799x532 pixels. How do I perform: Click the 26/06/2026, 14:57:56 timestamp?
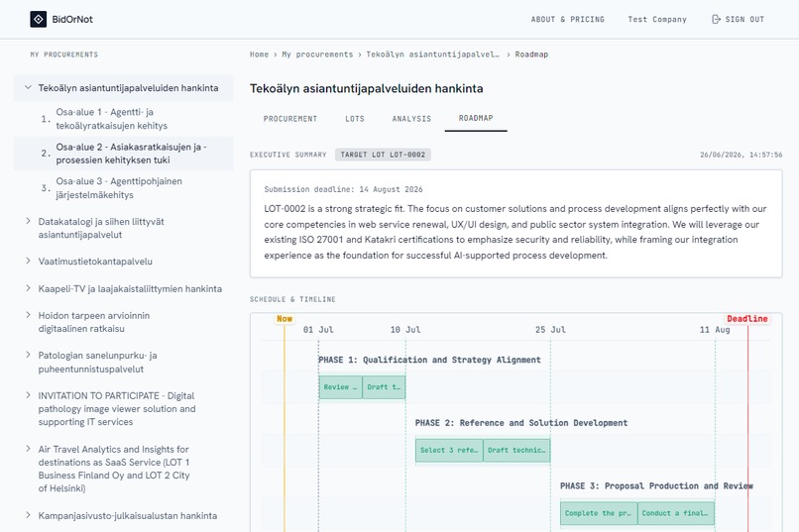click(x=741, y=155)
